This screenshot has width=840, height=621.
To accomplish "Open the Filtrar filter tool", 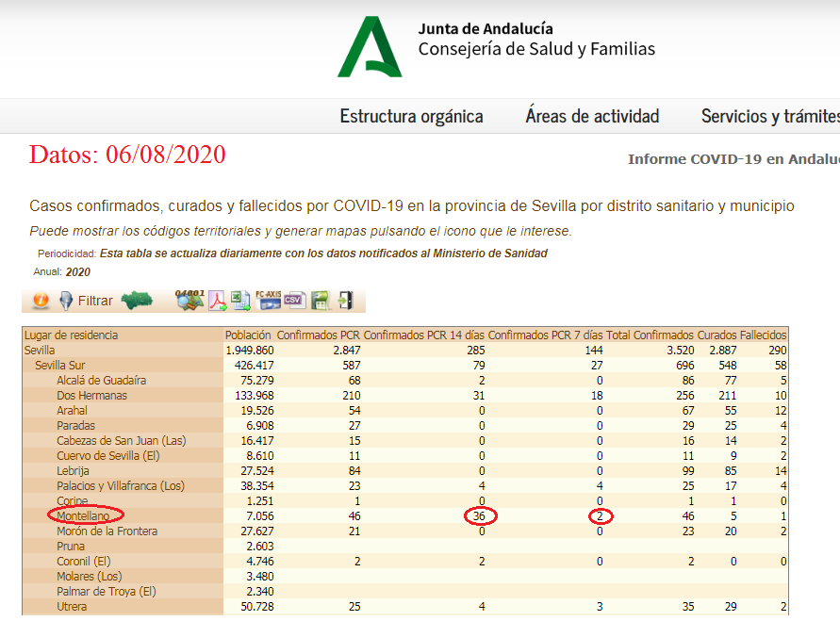I will [86, 302].
